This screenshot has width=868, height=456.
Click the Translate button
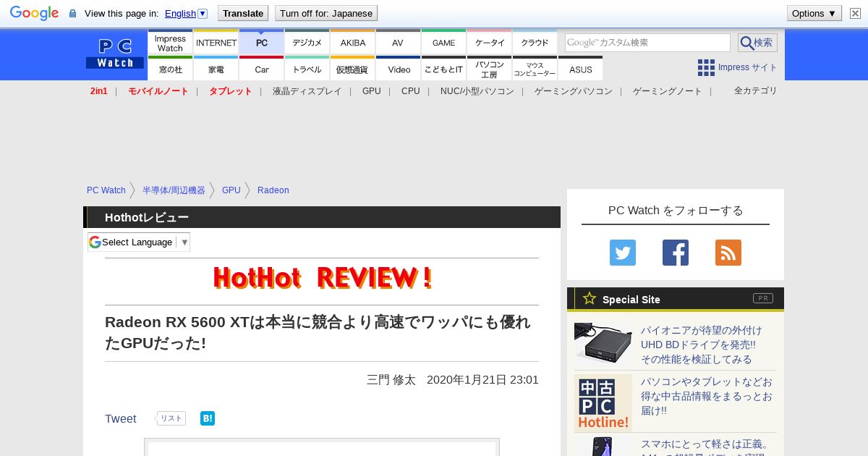[x=242, y=13]
